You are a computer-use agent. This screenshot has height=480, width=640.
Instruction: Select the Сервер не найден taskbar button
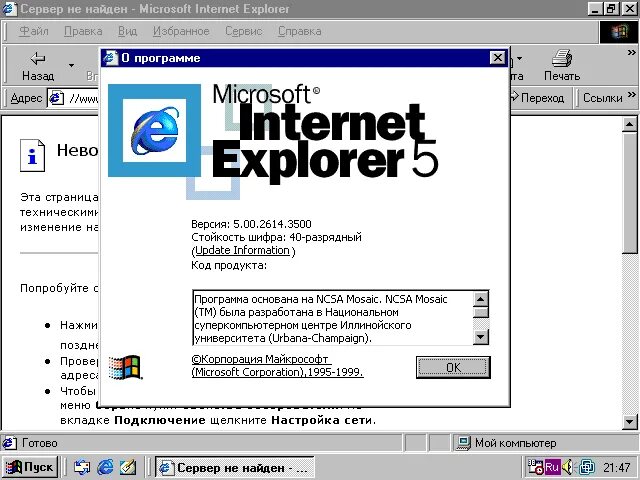pos(235,467)
